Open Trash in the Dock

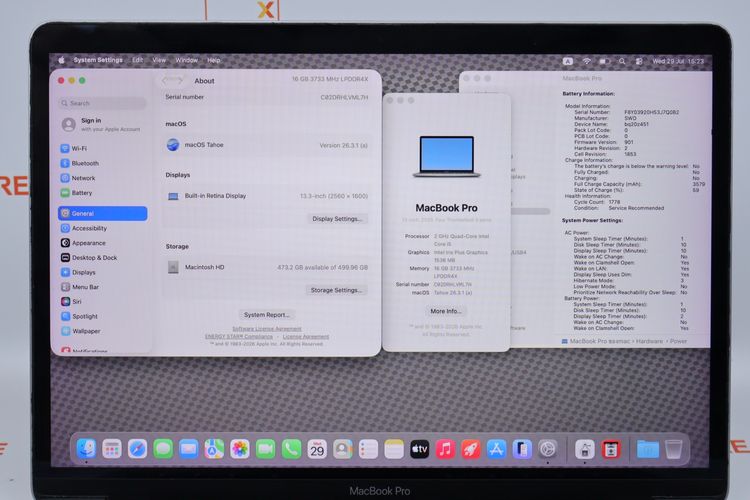click(x=673, y=449)
